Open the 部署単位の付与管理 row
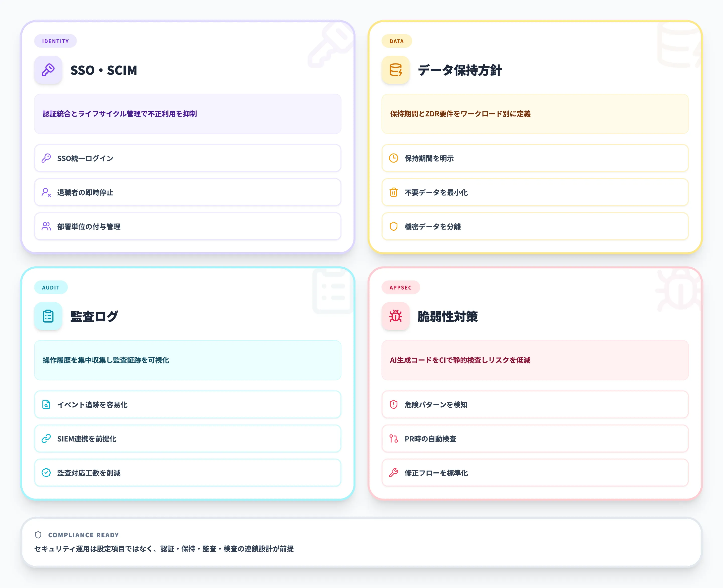Image resolution: width=723 pixels, height=588 pixels. pos(188,226)
